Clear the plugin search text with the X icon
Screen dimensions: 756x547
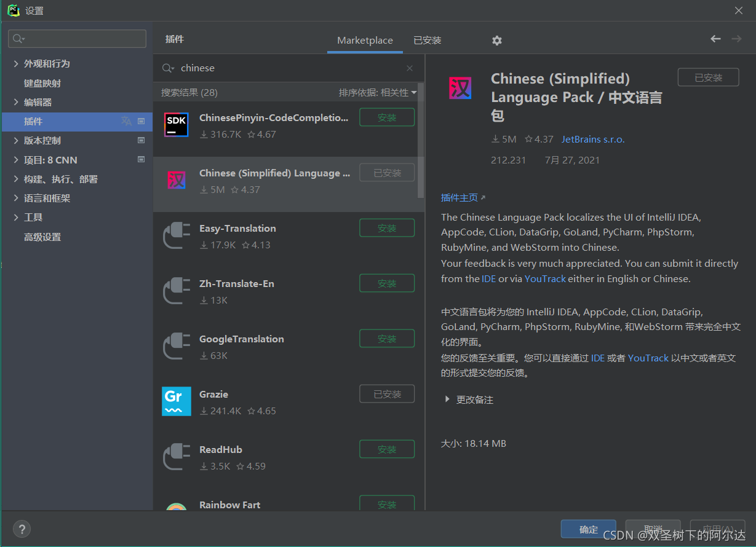tap(410, 68)
